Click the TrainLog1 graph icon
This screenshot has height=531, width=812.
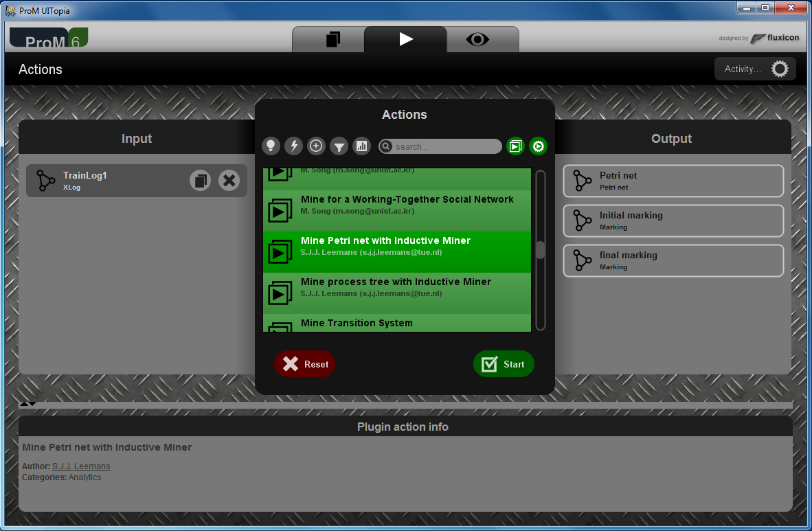[x=45, y=180]
